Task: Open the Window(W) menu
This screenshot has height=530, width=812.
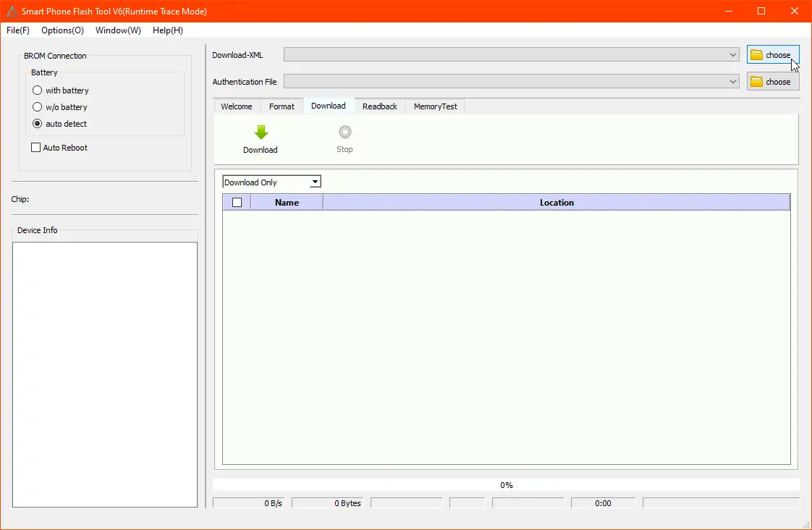Action: tap(118, 30)
